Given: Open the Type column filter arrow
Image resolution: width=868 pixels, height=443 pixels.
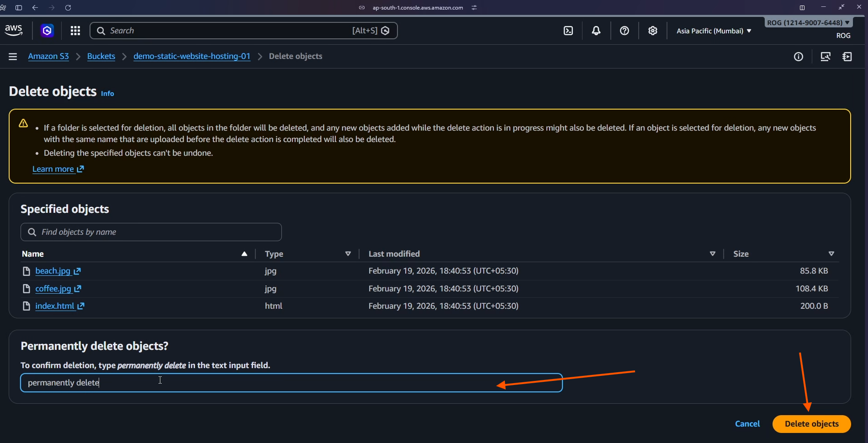Looking at the screenshot, I should coord(348,254).
